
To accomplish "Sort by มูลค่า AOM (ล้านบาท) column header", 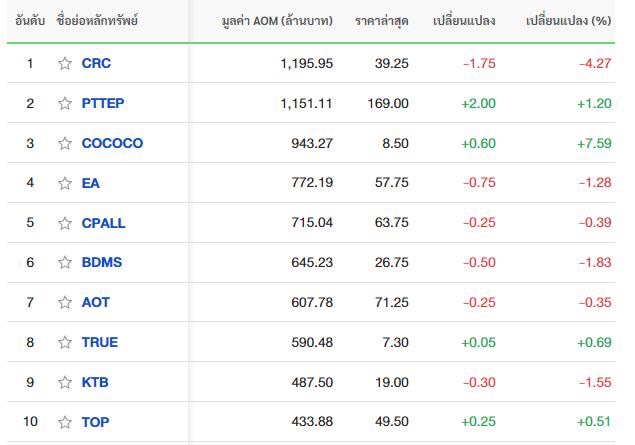I will click(x=277, y=21).
